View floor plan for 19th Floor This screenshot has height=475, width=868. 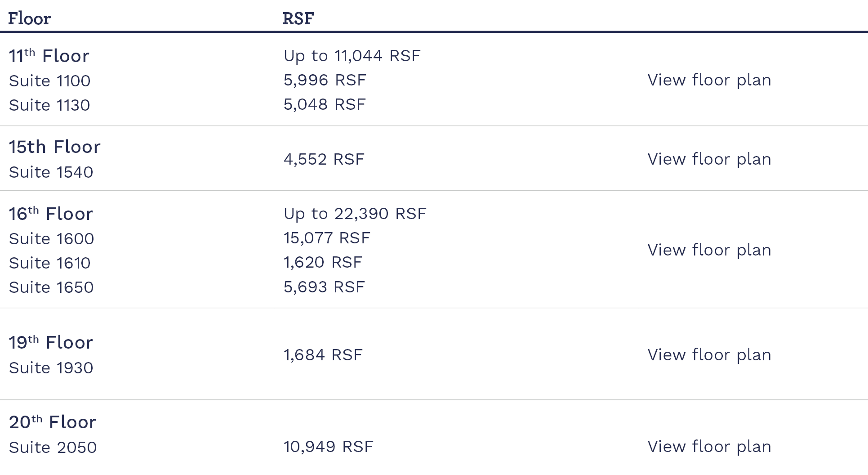[x=709, y=355]
